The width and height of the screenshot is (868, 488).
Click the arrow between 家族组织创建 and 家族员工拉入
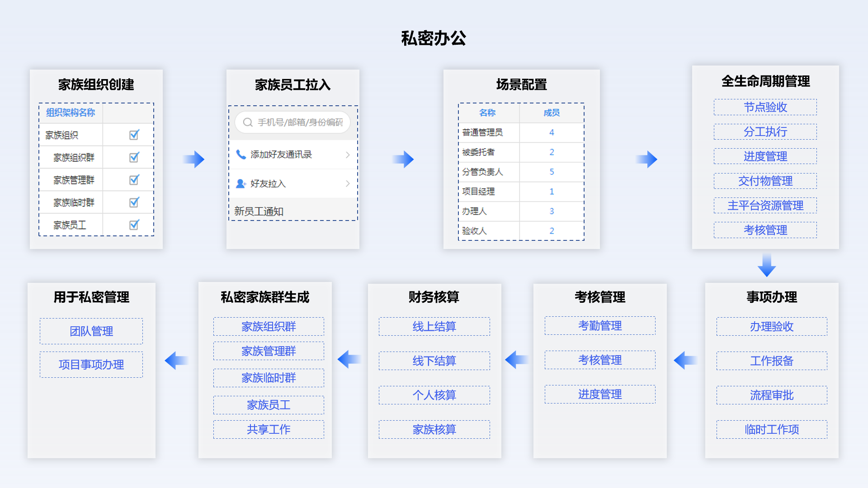pyautogui.click(x=194, y=159)
